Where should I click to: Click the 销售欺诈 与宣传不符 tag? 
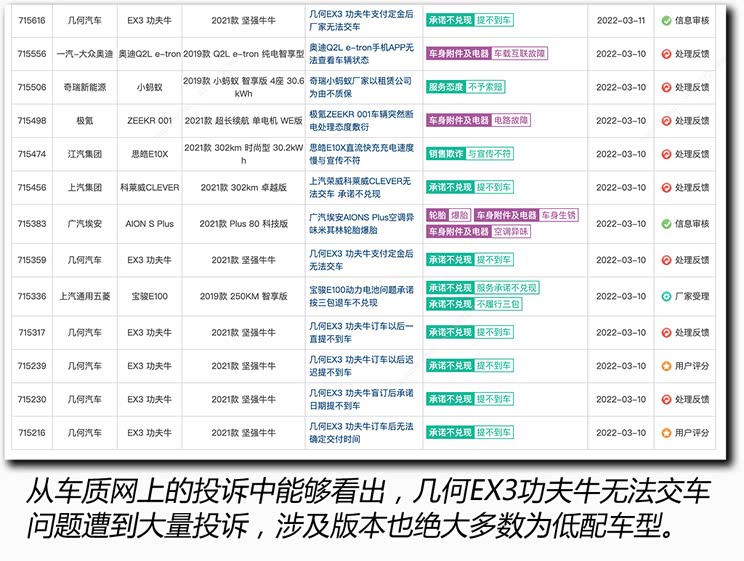coord(470,154)
